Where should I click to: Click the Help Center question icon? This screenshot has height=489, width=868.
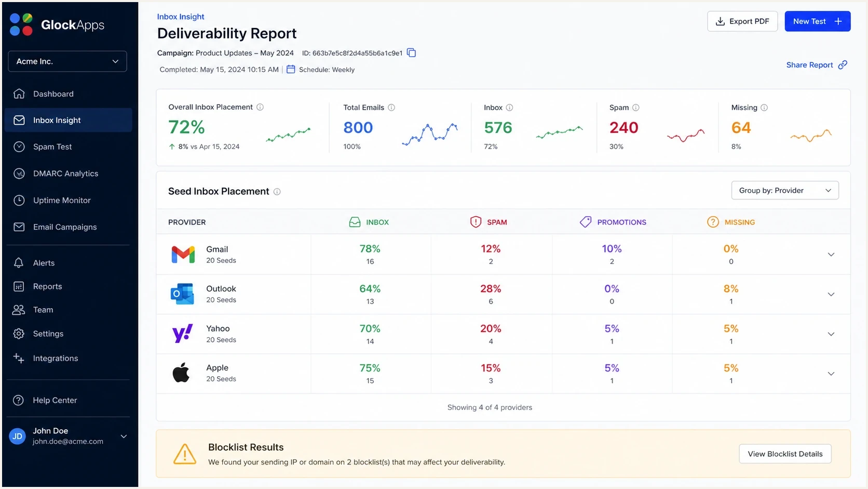pyautogui.click(x=19, y=400)
